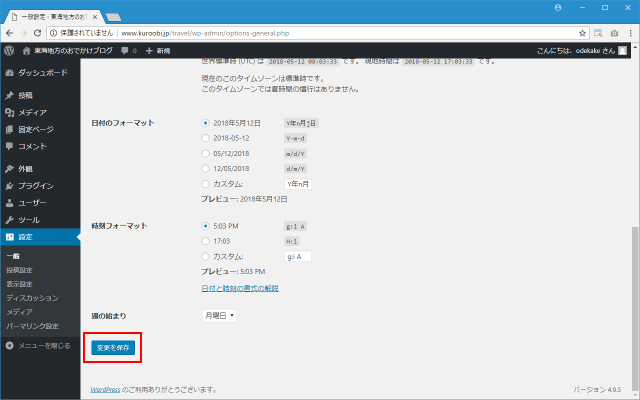Open プラグイン in the sidebar
Screen dimensions: 640x400
40,186
